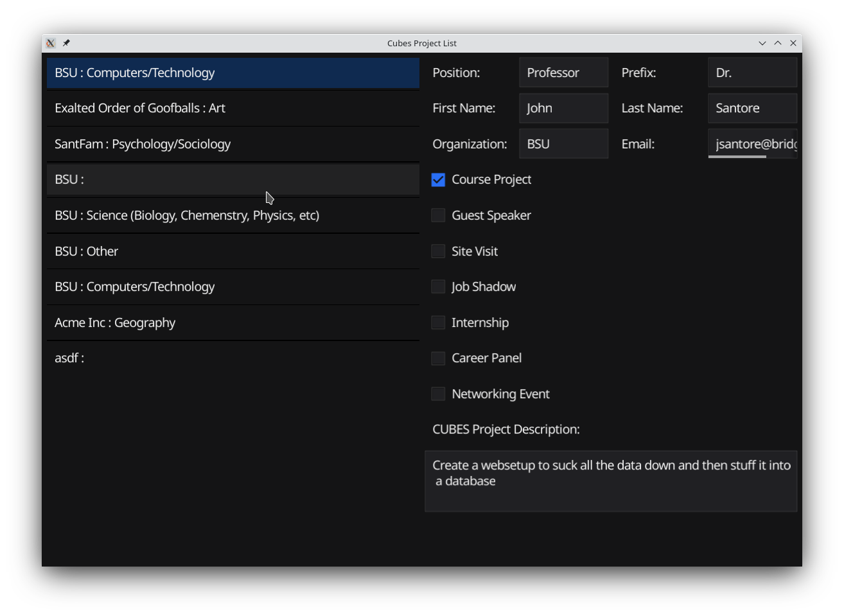The image size is (844, 616).
Task: Choose the SantFam : Psychology/Sociology project
Action: [233, 144]
